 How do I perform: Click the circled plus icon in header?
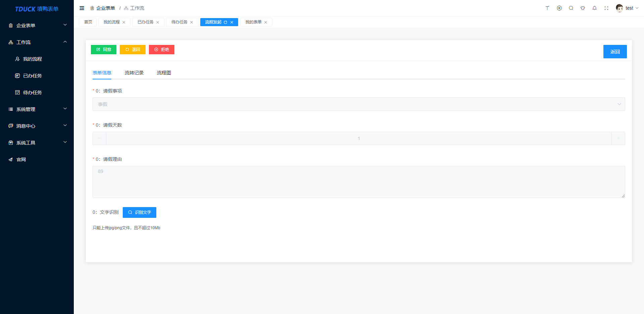pyautogui.click(x=559, y=8)
